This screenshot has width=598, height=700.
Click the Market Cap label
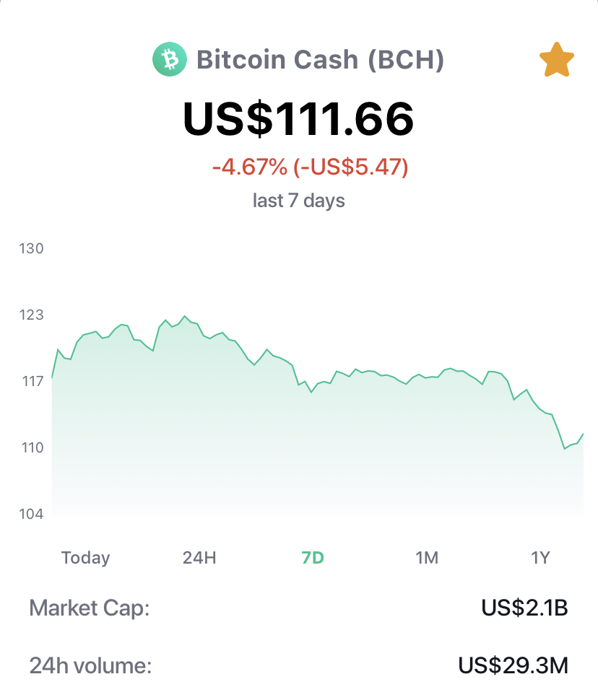[90, 608]
